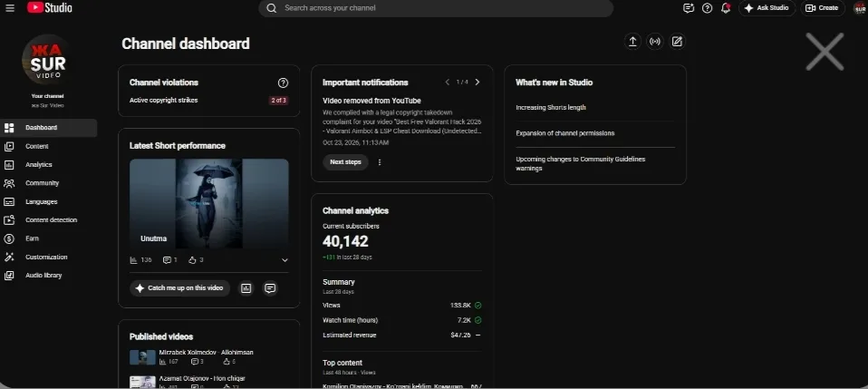Click the large channel profile picture in sidebar

[48, 59]
